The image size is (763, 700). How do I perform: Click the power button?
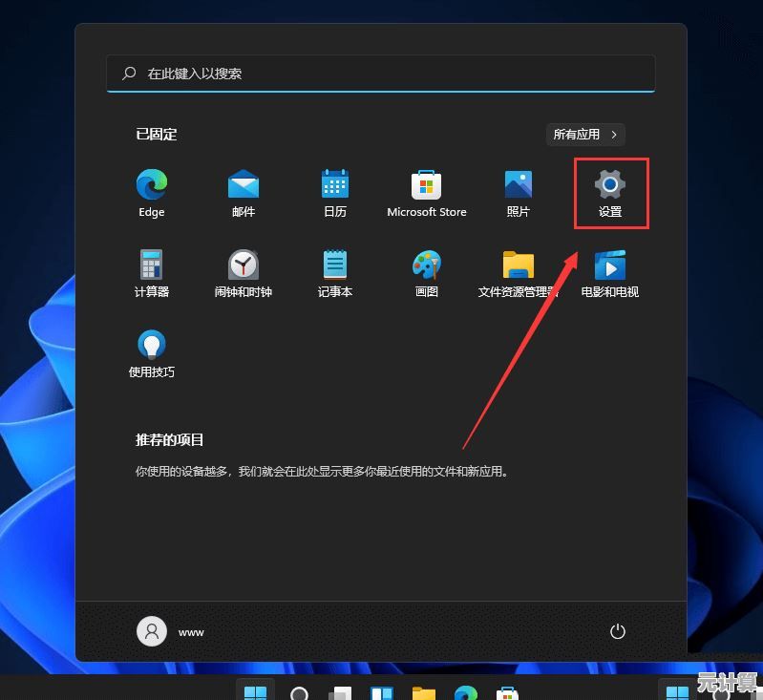click(x=617, y=631)
